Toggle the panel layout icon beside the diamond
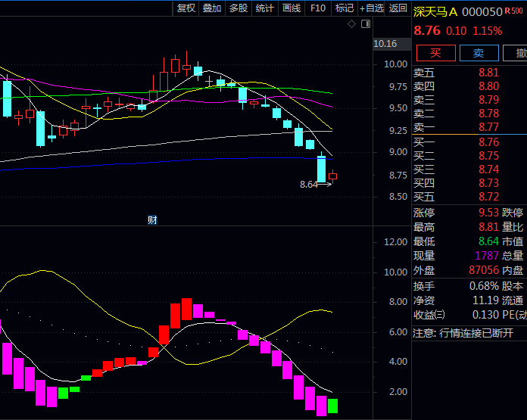 tap(366, 24)
